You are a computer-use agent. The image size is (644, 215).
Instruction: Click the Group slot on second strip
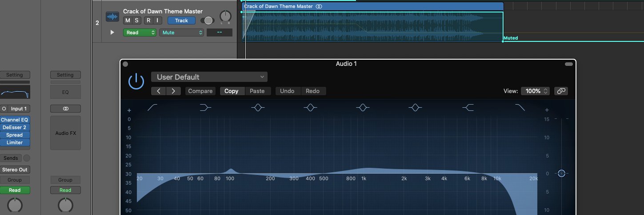[65, 180]
